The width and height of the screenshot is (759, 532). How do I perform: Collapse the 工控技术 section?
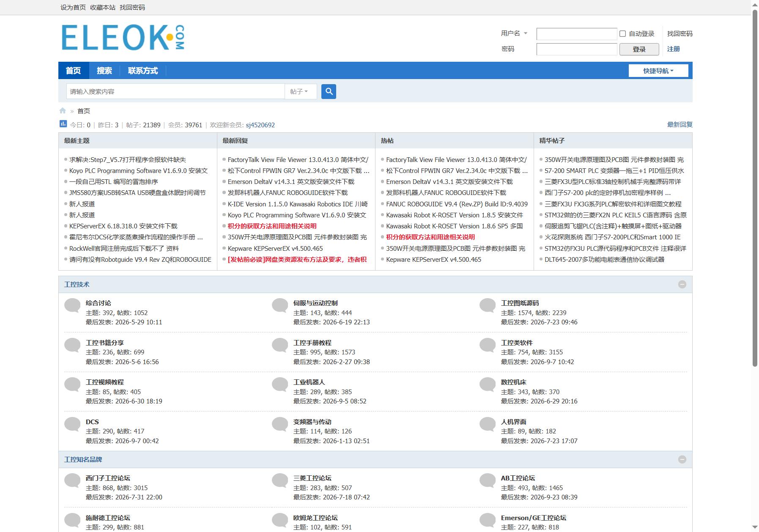point(682,285)
